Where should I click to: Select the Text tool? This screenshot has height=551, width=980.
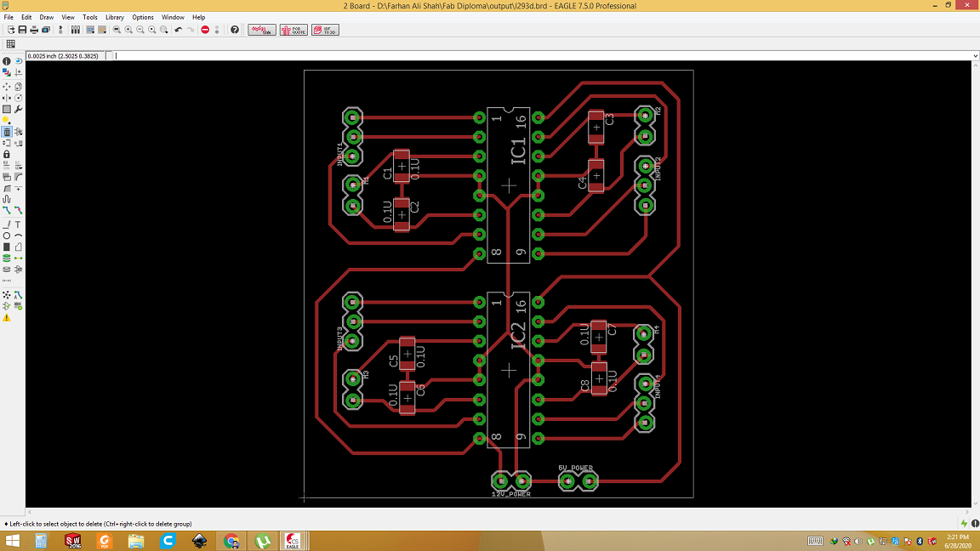point(18,224)
